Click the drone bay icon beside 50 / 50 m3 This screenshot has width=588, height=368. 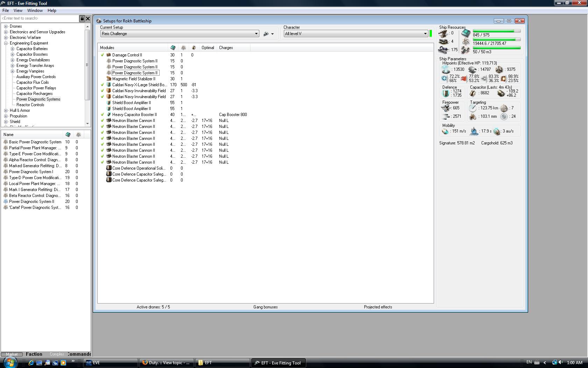coord(466,50)
